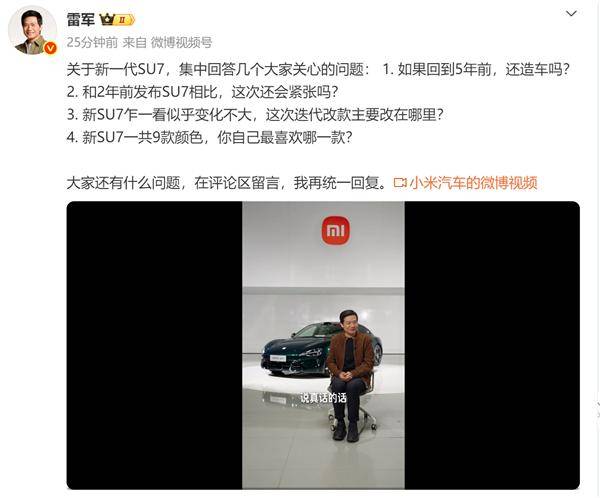Click the black left letterbox of the video
The image size is (600, 498).
click(x=155, y=345)
